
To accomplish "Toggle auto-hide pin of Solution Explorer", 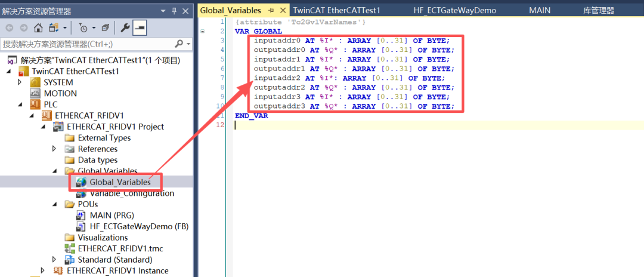I will pos(174,11).
